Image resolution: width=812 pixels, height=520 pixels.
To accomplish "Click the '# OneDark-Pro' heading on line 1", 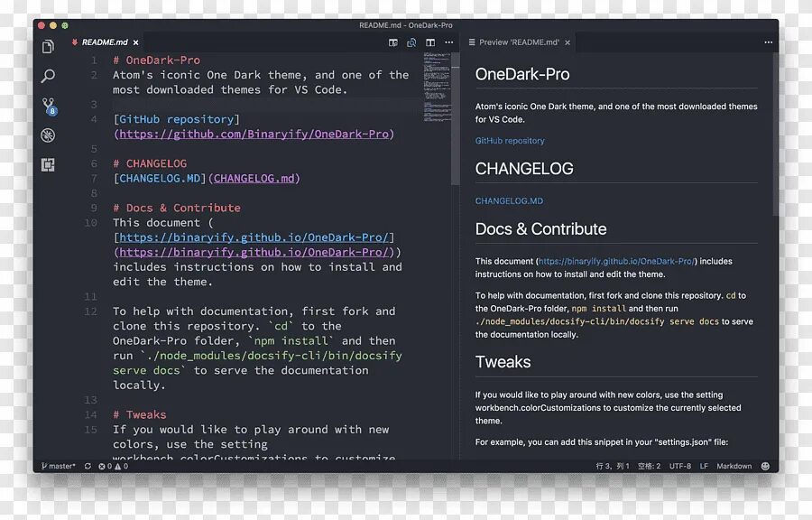I will point(156,60).
